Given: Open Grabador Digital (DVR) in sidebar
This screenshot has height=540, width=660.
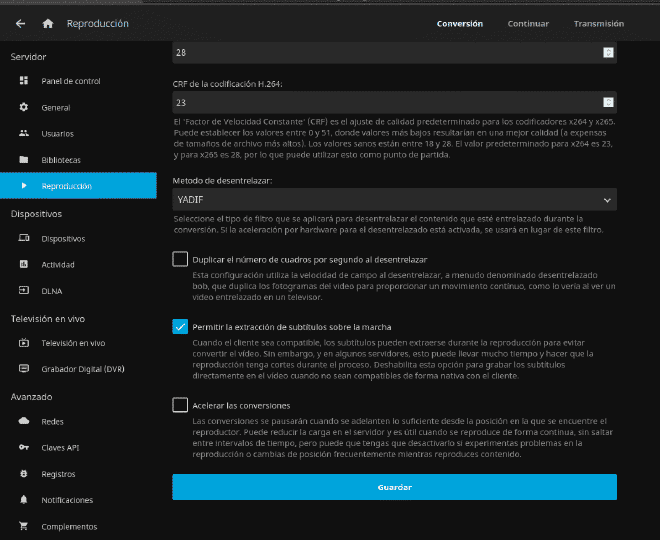Looking at the screenshot, I should (x=78, y=369).
